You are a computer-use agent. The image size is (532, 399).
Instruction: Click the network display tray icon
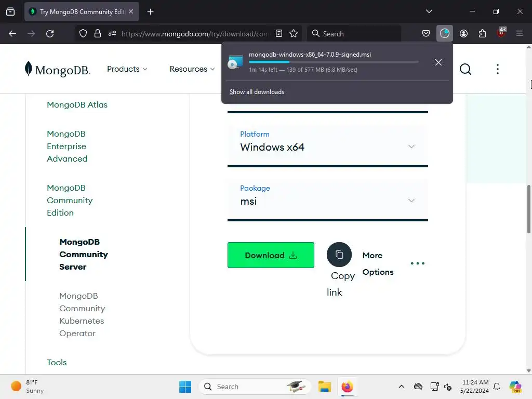tap(434, 387)
